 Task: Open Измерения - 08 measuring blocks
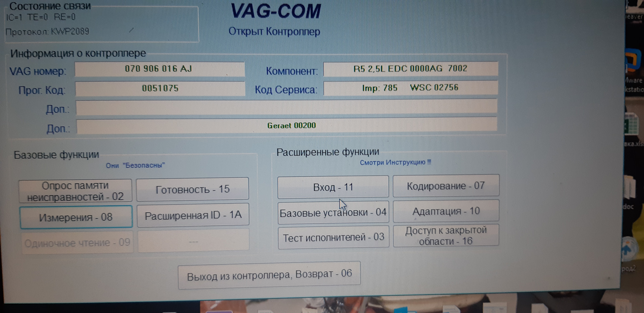[x=76, y=217]
